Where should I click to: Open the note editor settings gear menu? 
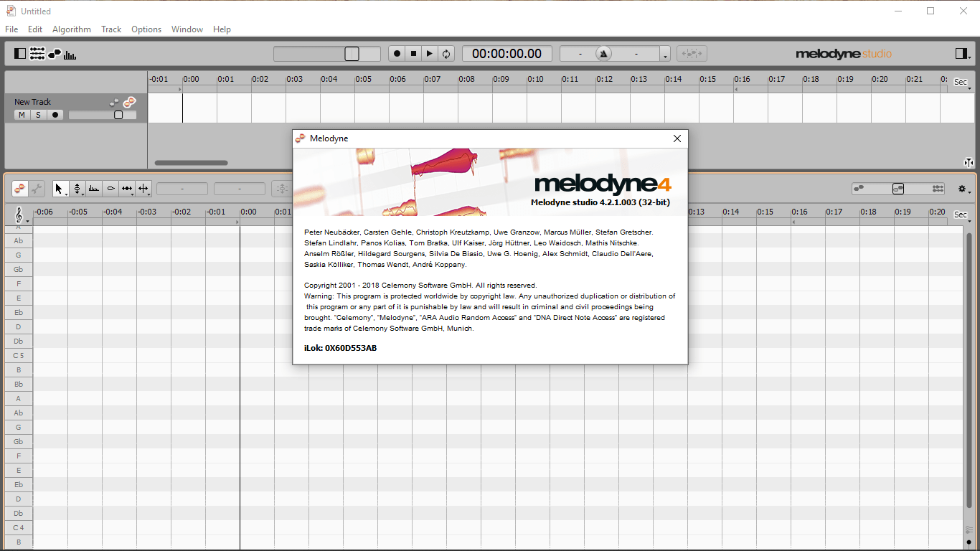click(x=964, y=189)
